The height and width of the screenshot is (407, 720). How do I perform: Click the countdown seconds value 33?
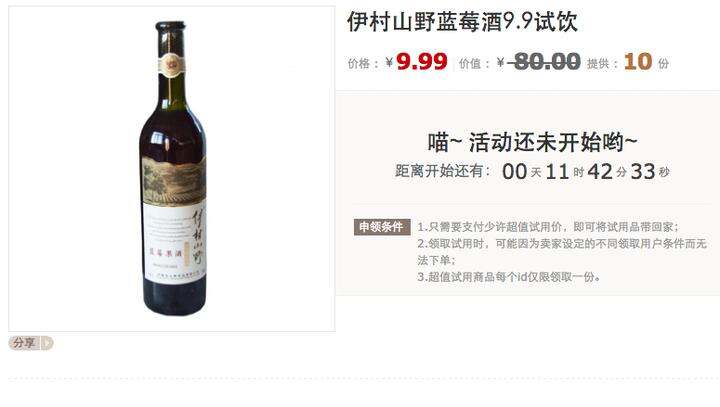(643, 172)
